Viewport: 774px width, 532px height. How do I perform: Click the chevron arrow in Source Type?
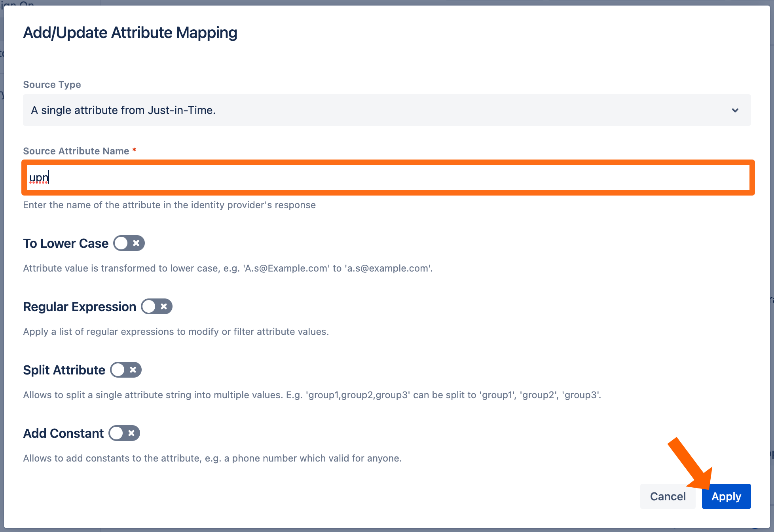coord(735,110)
